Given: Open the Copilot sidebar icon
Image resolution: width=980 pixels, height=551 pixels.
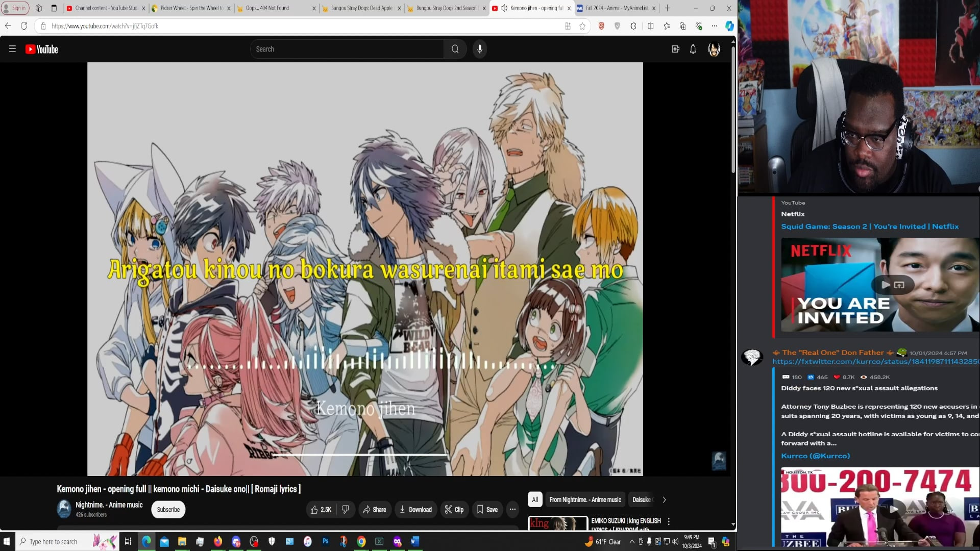Looking at the screenshot, I should tap(729, 26).
